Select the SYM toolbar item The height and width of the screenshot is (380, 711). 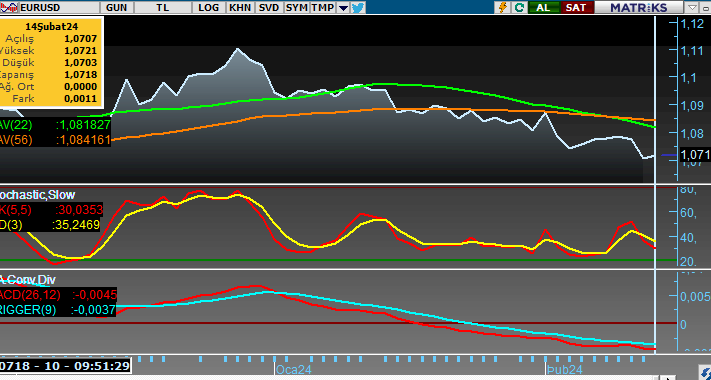point(297,7)
